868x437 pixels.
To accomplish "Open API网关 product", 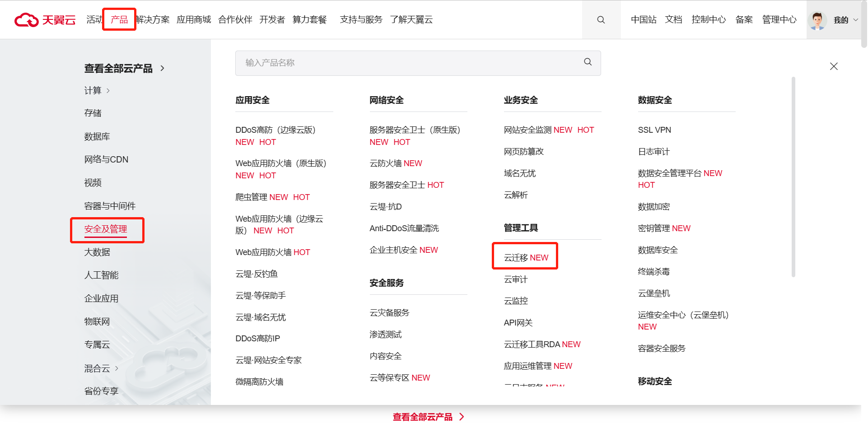I will coord(518,323).
